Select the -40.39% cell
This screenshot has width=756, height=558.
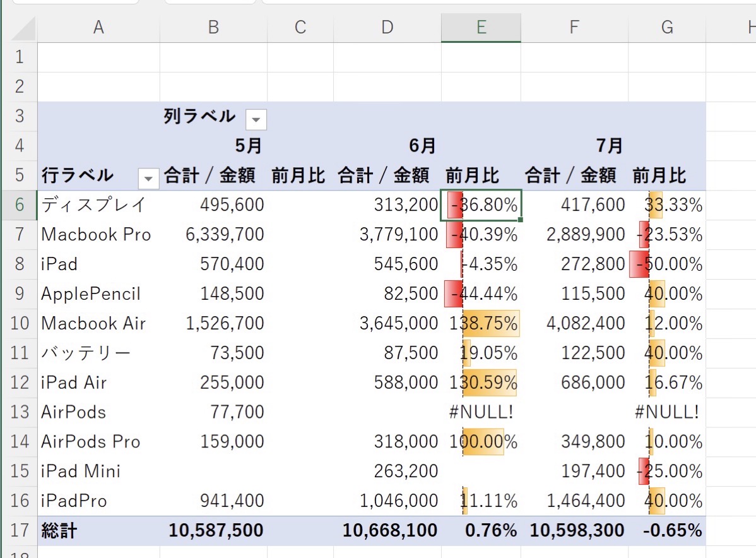click(481, 234)
